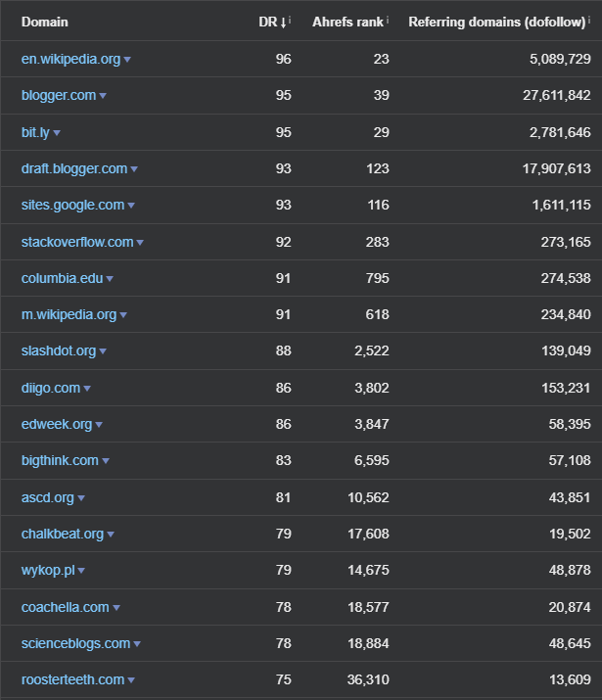
Task: Open the stackoverflow.com domain link
Action: pyautogui.click(x=77, y=242)
